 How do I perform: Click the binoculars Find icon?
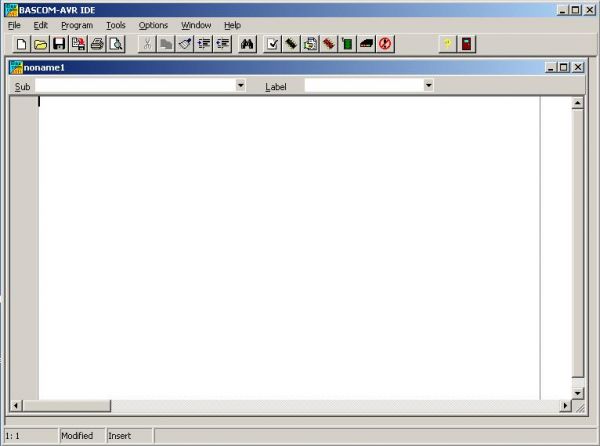[x=248, y=44]
